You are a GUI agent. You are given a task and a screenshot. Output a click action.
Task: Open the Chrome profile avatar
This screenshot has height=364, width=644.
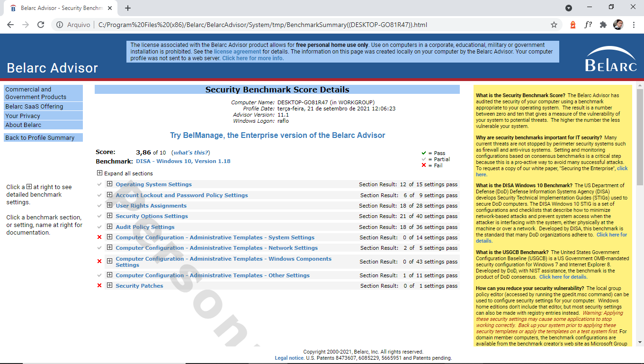tap(618, 25)
